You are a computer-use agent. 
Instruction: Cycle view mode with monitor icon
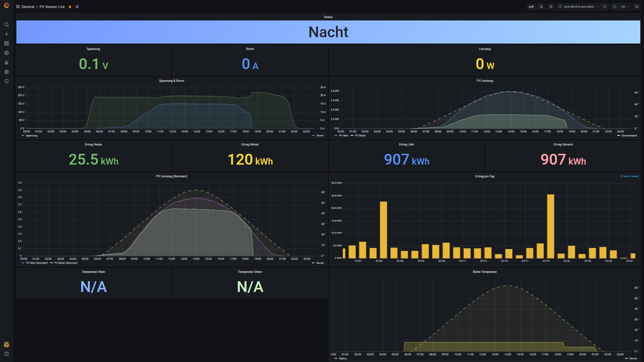pos(637,7)
